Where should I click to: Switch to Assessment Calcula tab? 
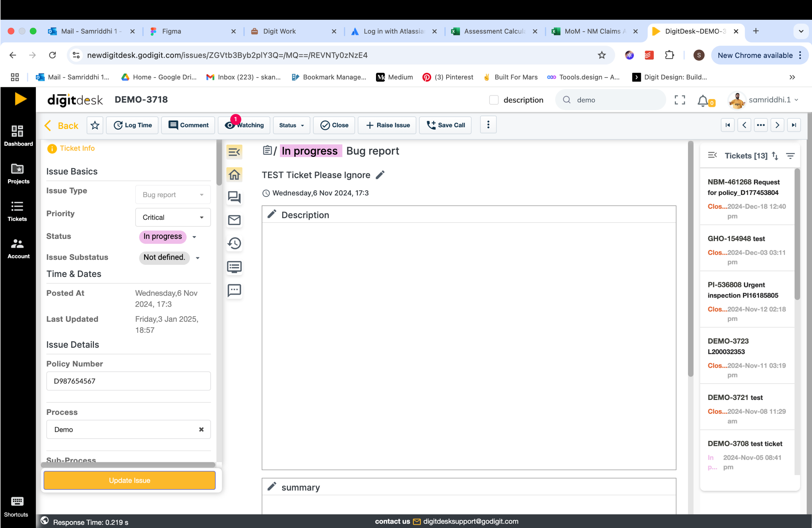click(x=495, y=31)
